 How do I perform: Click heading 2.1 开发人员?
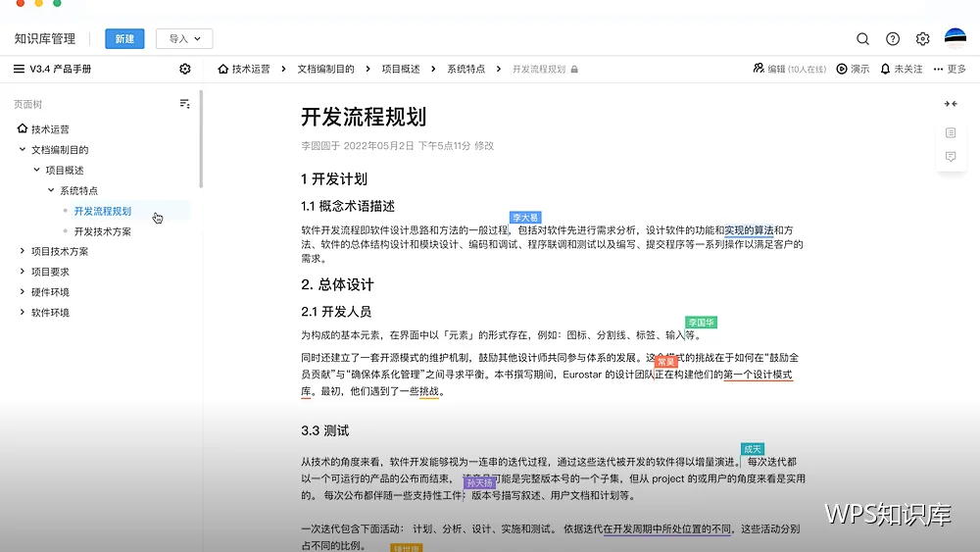click(336, 312)
